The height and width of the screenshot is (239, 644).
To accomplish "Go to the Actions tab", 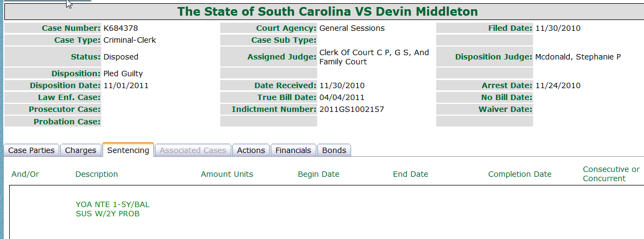I will click(251, 150).
